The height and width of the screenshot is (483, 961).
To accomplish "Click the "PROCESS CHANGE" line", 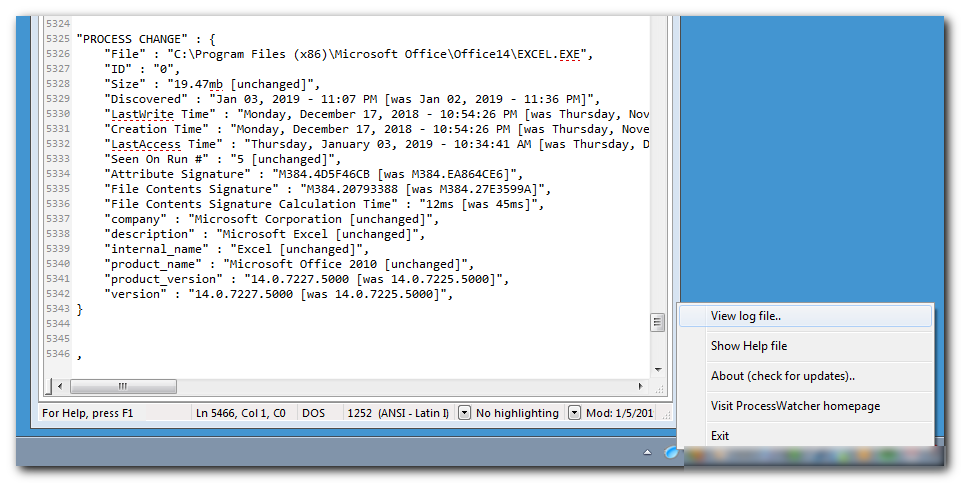I will 146,39.
